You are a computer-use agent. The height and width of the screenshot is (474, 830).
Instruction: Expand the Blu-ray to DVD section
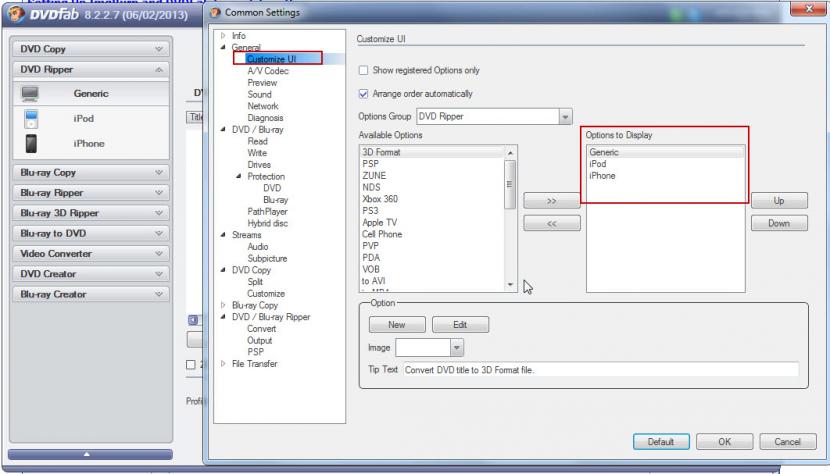91,233
